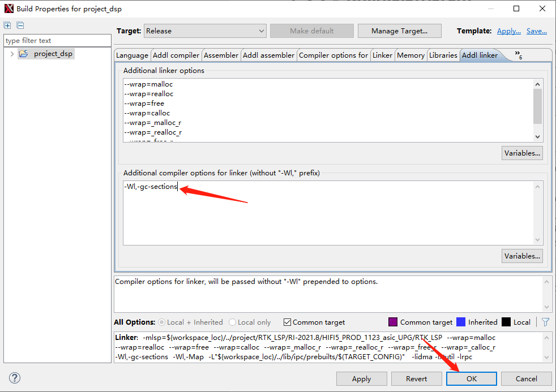Select Local + Inherited radio option
556x392 pixels.
tap(162, 322)
